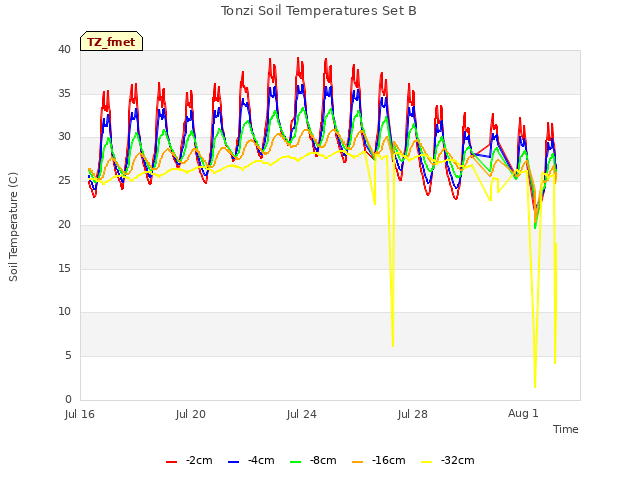640x480 pixels.
Task: Click the 15 y-axis tick label
Action: tap(64, 269)
